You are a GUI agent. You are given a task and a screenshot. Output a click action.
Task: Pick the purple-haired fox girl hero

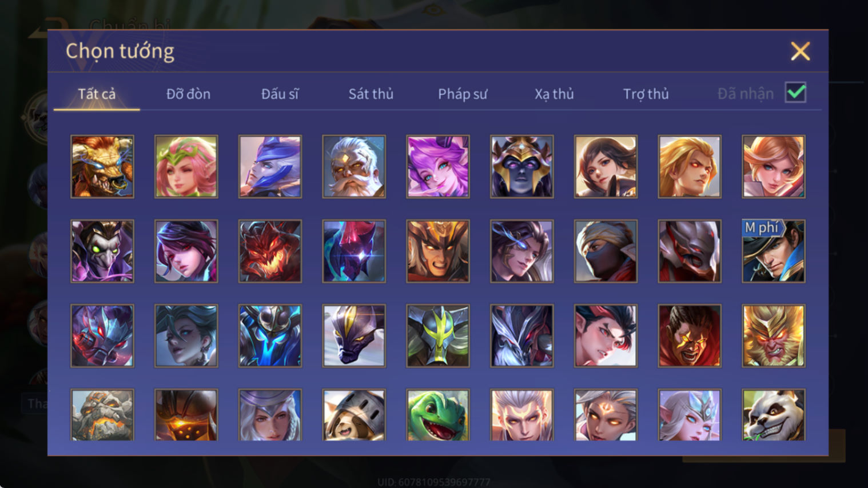click(x=438, y=167)
